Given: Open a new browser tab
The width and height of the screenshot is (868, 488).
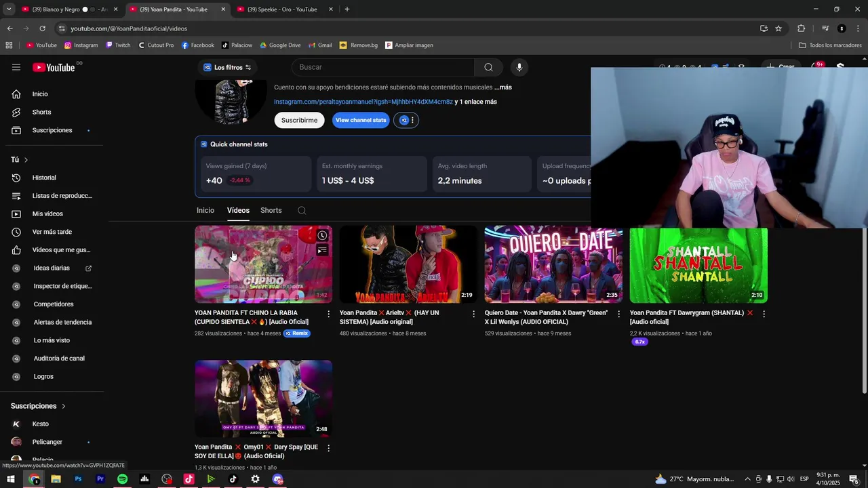Looking at the screenshot, I should pyautogui.click(x=347, y=9).
